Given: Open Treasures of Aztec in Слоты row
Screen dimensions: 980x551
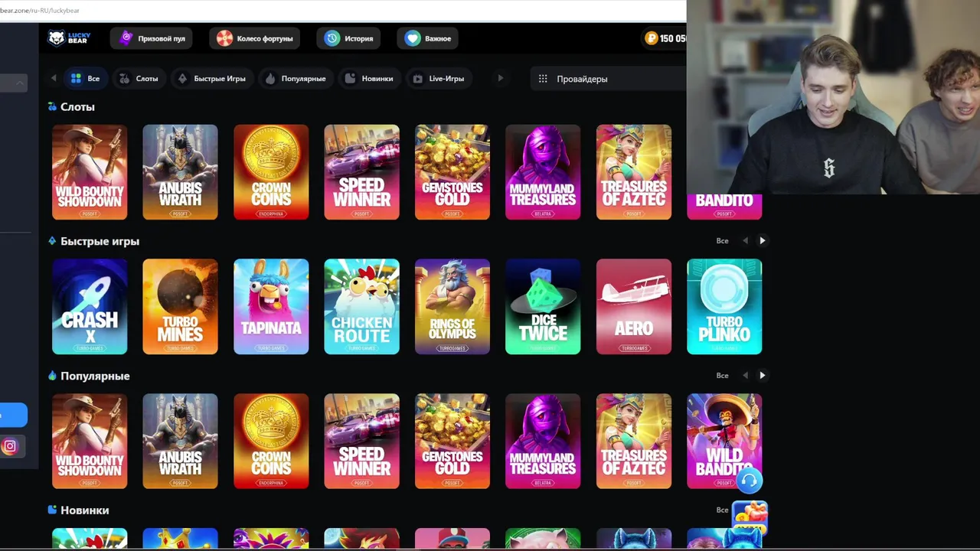Looking at the screenshot, I should (634, 172).
